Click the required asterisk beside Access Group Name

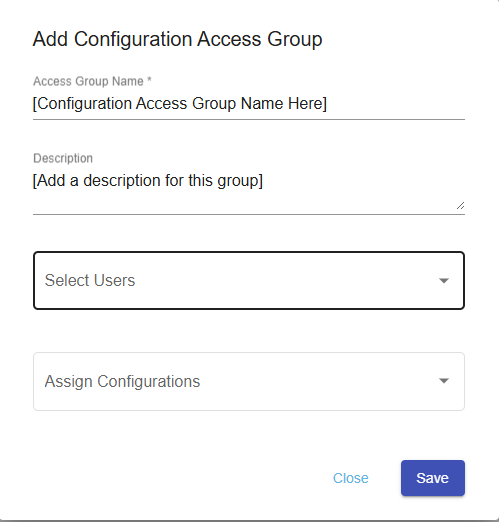149,79
